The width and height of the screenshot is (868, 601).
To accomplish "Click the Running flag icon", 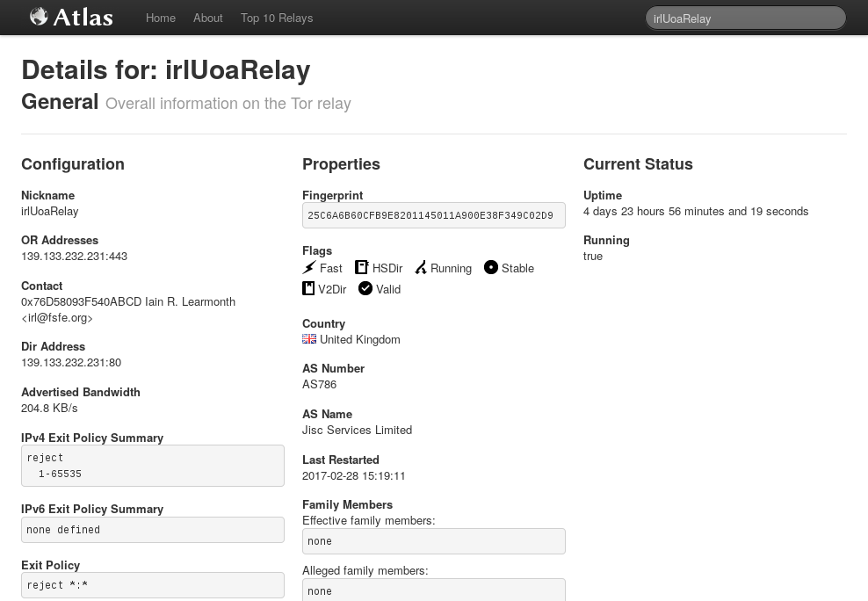I will (421, 267).
